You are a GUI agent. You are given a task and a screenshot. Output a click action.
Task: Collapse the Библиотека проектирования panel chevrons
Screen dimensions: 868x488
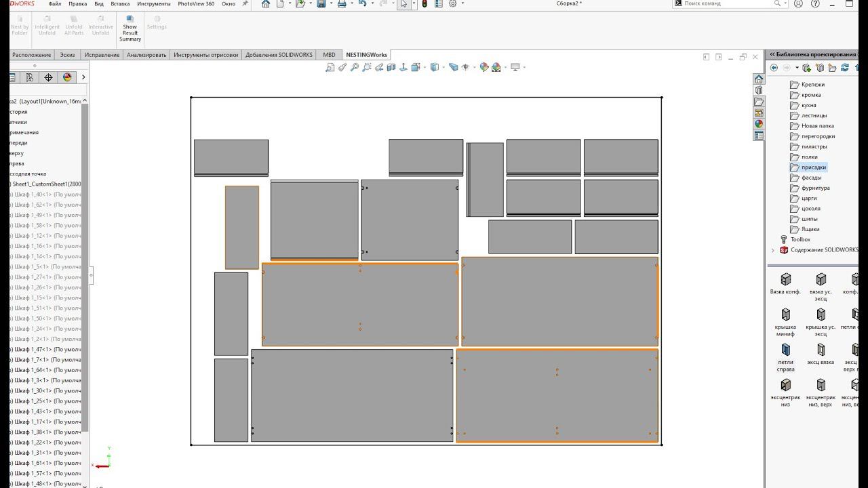click(x=772, y=54)
